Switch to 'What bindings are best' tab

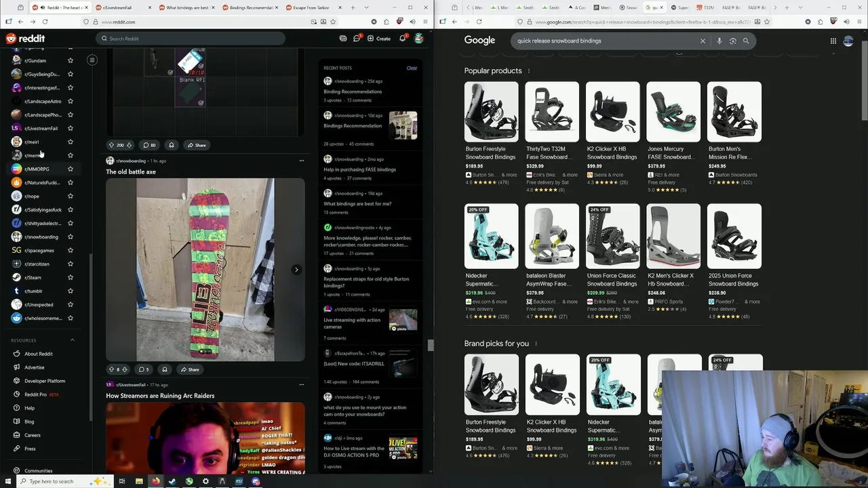pyautogui.click(x=187, y=7)
